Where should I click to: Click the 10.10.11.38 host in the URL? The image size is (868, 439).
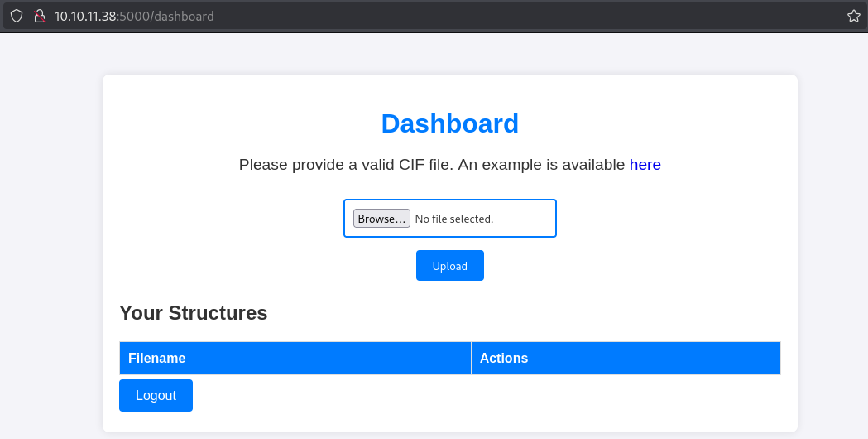point(86,17)
